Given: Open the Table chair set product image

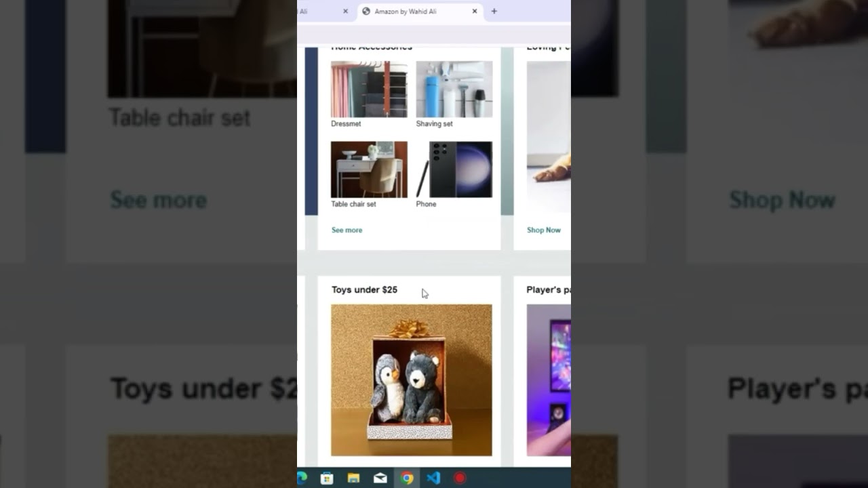Looking at the screenshot, I should coord(369,169).
